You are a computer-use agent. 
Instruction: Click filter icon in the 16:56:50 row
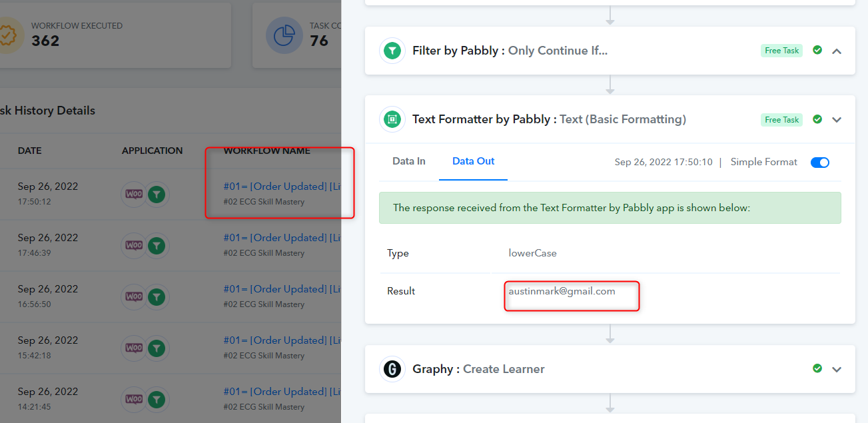pyautogui.click(x=157, y=297)
